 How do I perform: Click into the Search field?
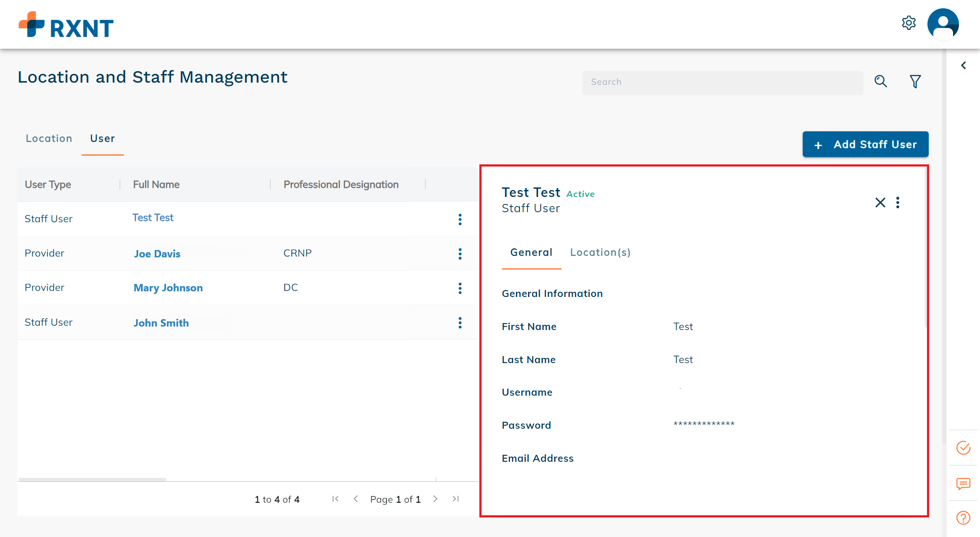point(722,82)
